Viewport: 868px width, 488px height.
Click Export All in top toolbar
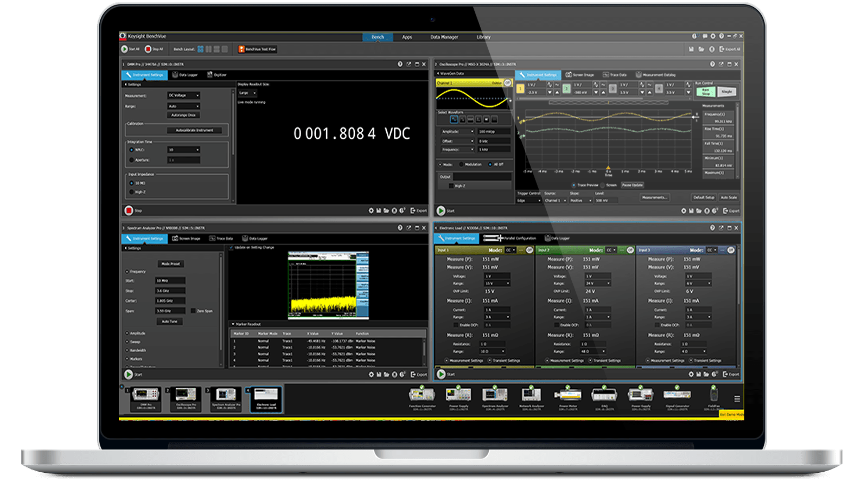(x=730, y=49)
